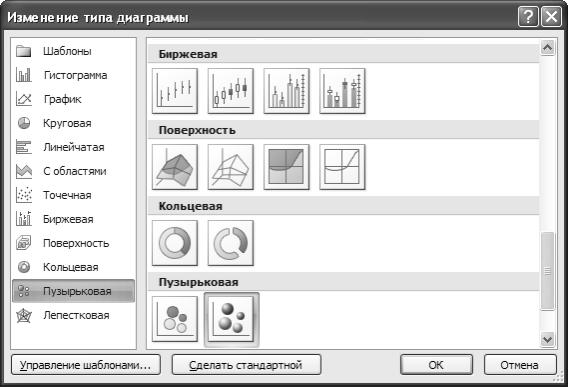Select the high-low-close stock chart thumbnail
Screen dimensions: 568x387
175,91
